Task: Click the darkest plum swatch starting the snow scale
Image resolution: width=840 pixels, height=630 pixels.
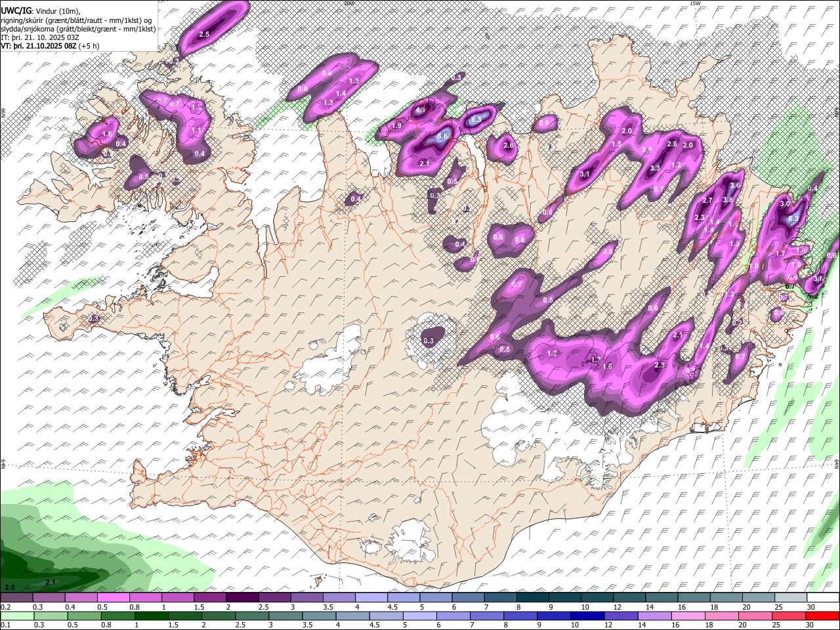Action: tap(16, 598)
